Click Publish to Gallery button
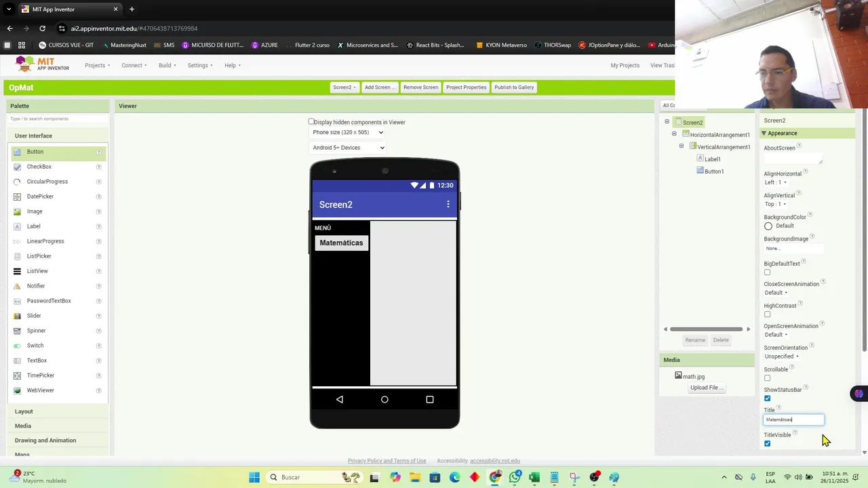 [x=514, y=87]
